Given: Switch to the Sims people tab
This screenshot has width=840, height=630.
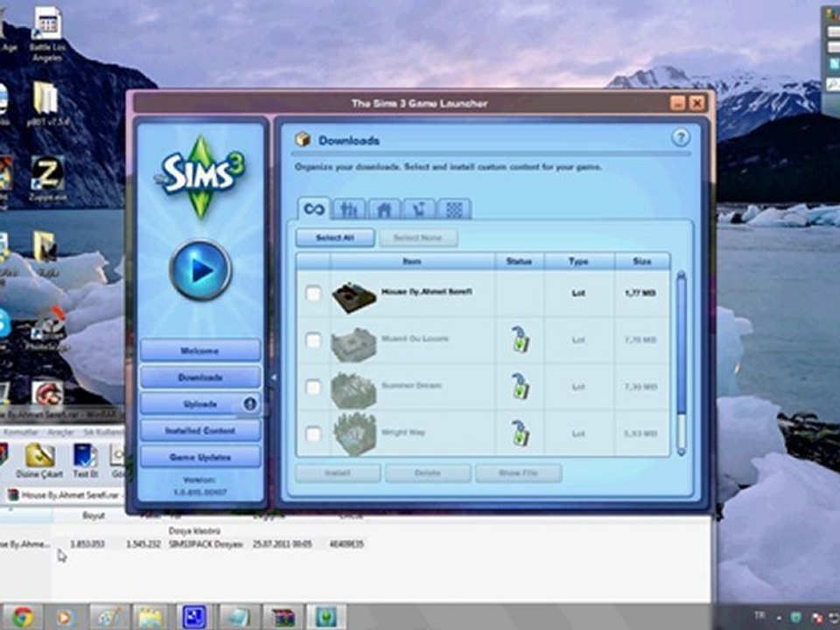Looking at the screenshot, I should pyautogui.click(x=349, y=209).
